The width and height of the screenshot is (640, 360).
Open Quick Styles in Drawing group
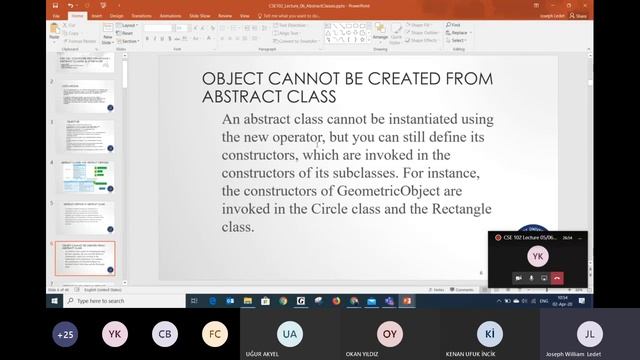point(396,33)
